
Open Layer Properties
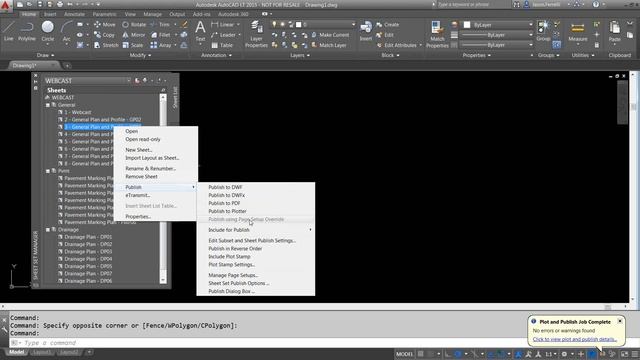256,33
